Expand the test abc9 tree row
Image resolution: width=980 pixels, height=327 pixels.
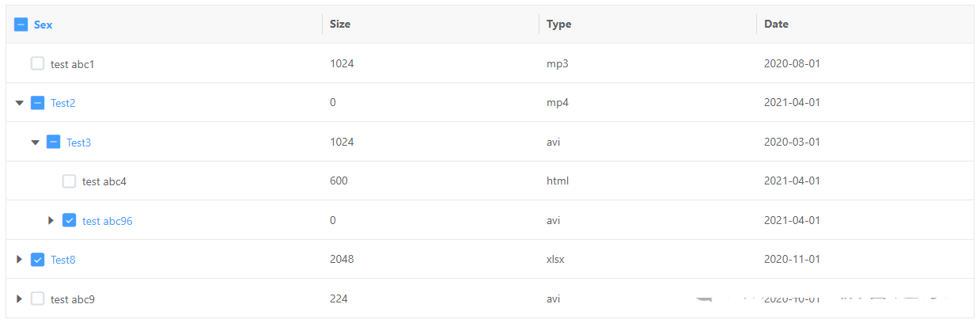[x=20, y=298]
